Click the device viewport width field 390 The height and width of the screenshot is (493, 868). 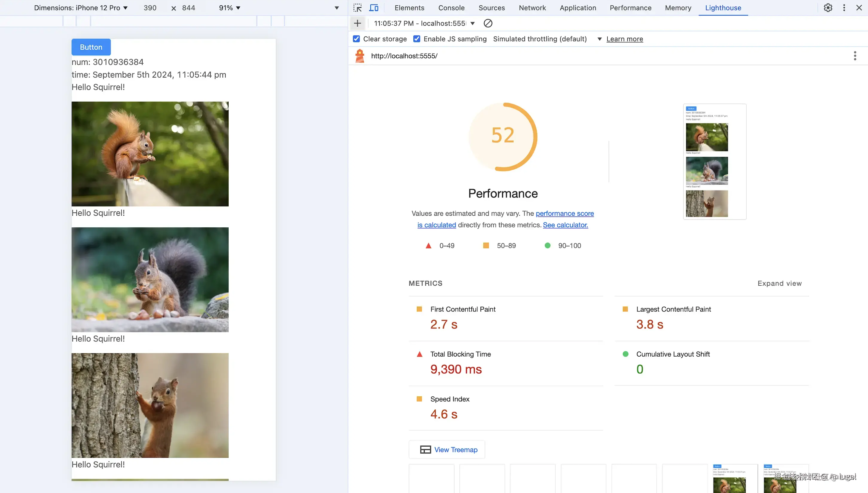click(150, 8)
